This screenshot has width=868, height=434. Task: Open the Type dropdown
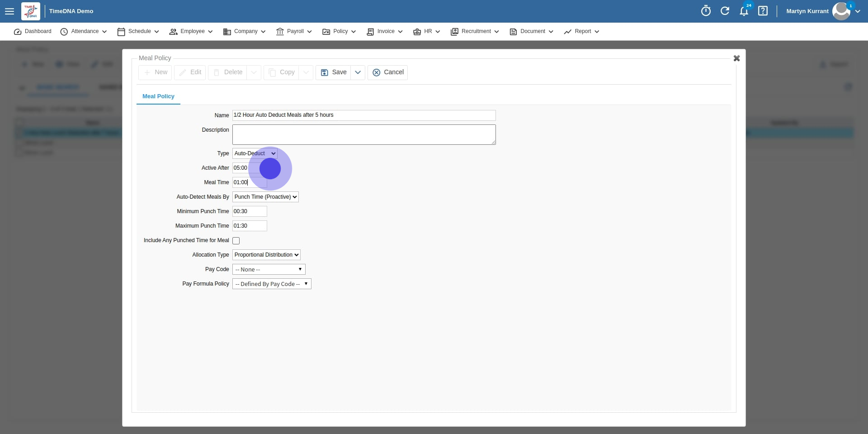(x=255, y=153)
